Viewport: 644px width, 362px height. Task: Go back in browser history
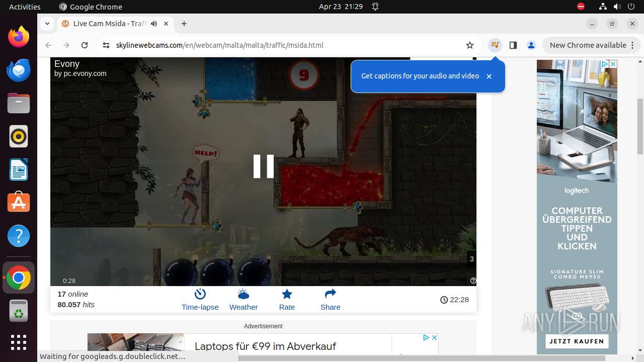pyautogui.click(x=48, y=45)
